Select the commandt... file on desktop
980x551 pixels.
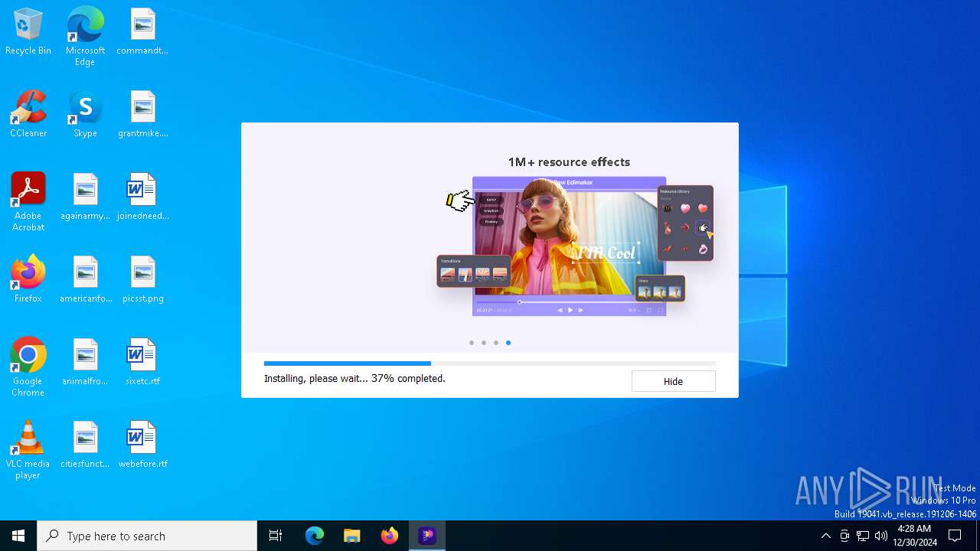tap(142, 32)
